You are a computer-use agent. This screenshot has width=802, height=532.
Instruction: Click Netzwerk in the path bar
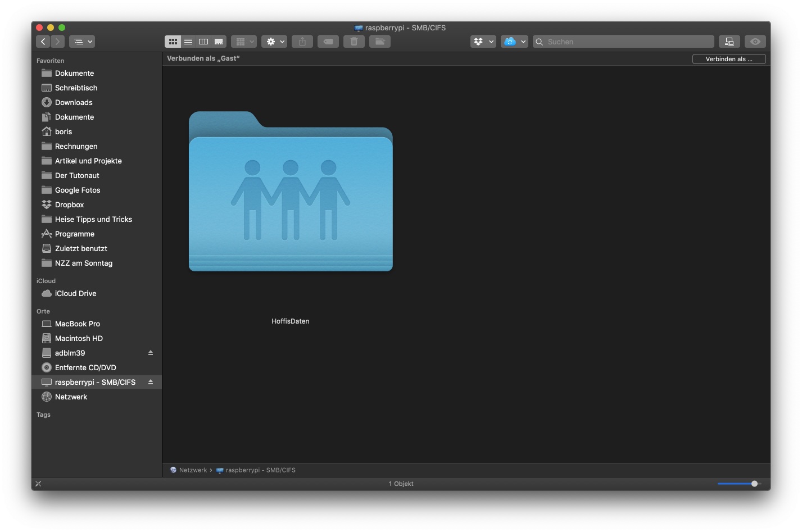pyautogui.click(x=192, y=470)
